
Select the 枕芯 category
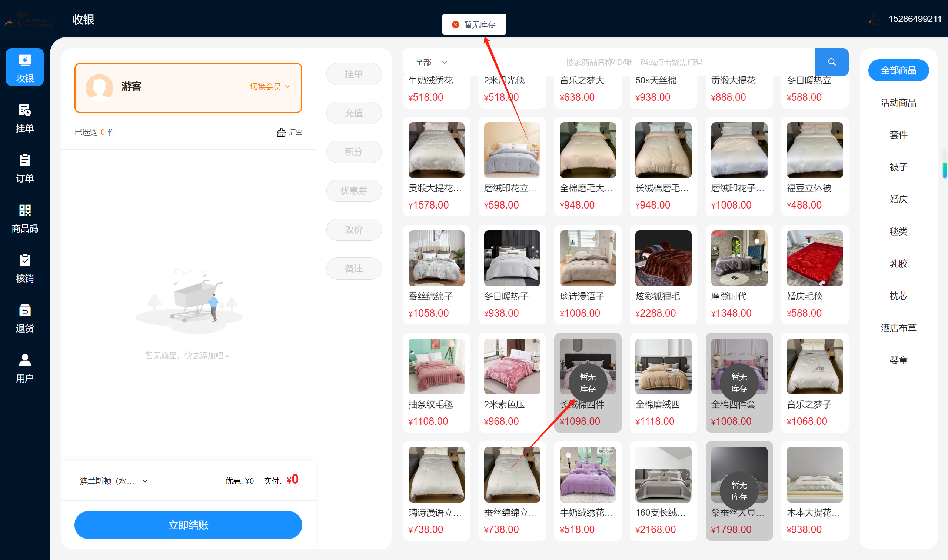(898, 296)
